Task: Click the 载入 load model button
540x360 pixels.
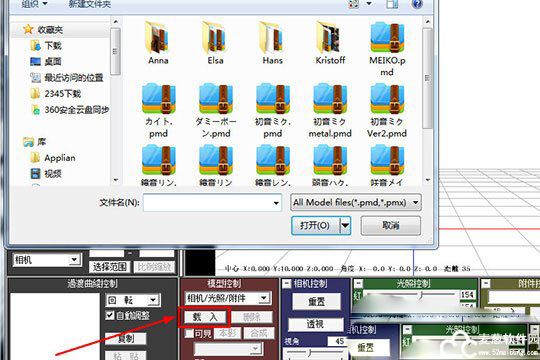Action: pyautogui.click(x=205, y=317)
